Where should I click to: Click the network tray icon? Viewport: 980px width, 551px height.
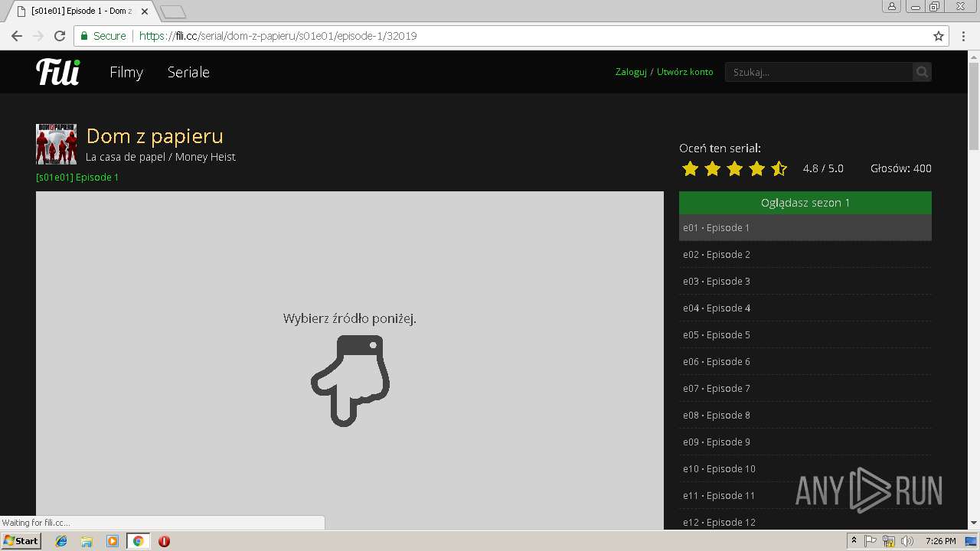coord(889,541)
